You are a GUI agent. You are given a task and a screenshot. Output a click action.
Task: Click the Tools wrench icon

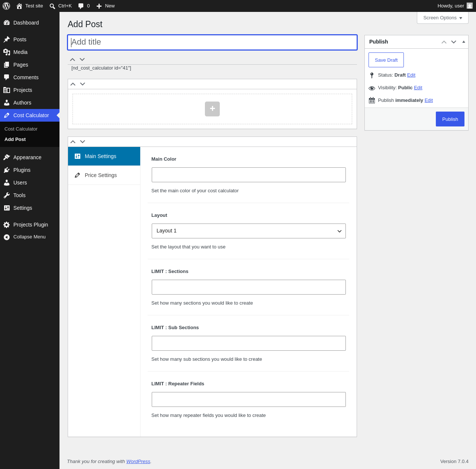tap(7, 195)
